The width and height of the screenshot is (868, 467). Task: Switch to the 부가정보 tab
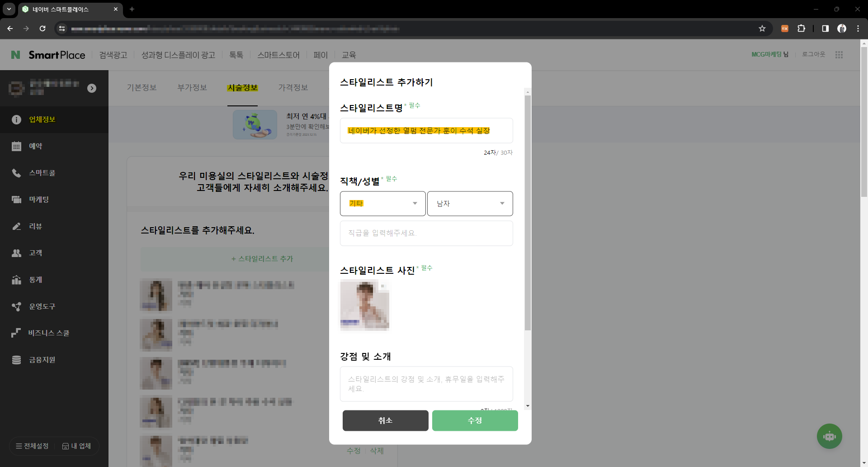pos(192,88)
